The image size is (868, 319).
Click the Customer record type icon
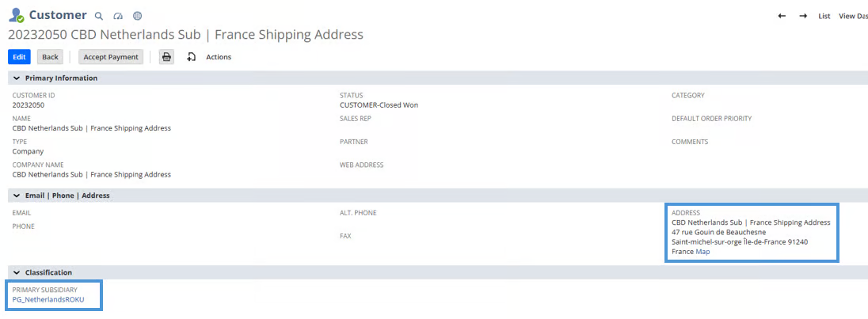16,16
